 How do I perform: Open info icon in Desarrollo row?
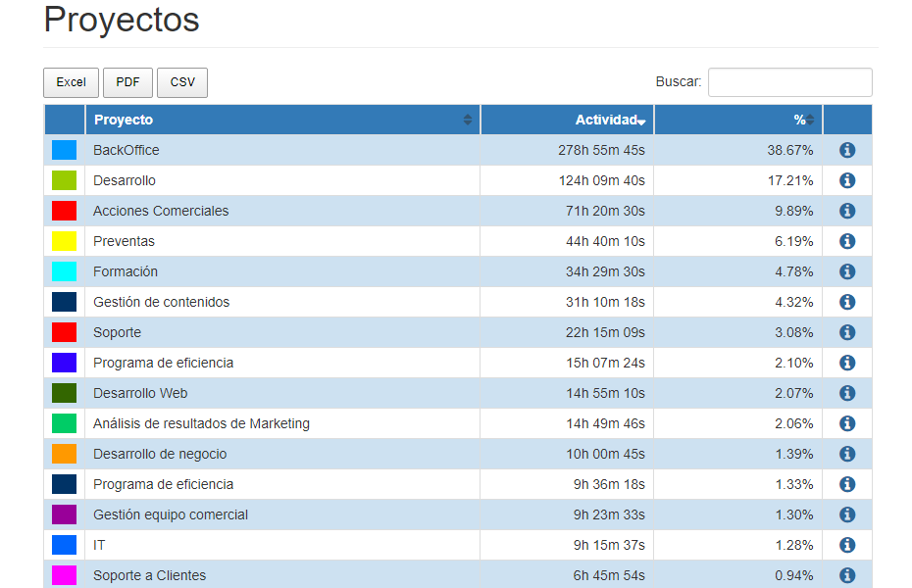[847, 180]
